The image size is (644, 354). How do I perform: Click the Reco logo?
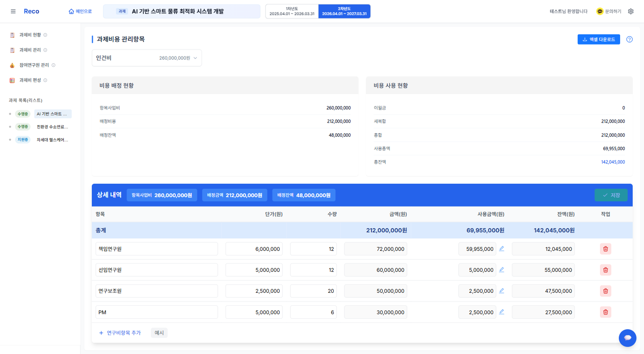tap(31, 11)
